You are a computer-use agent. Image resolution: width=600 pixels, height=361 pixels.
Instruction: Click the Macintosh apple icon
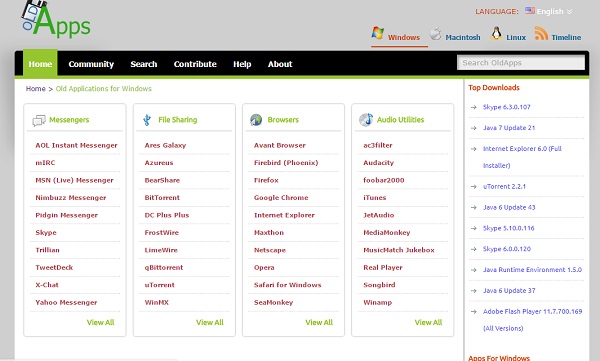pos(435,34)
